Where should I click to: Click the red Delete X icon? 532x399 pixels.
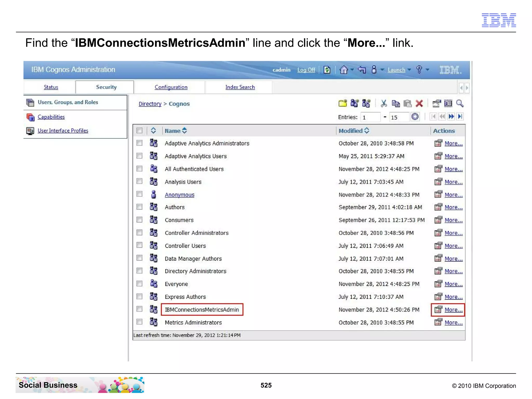point(419,103)
